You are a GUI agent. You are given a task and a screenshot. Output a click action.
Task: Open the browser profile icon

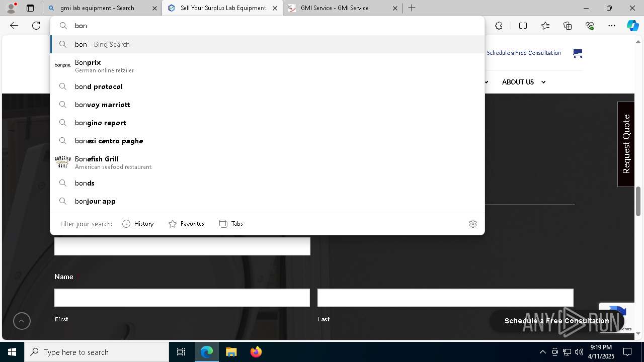[11, 8]
